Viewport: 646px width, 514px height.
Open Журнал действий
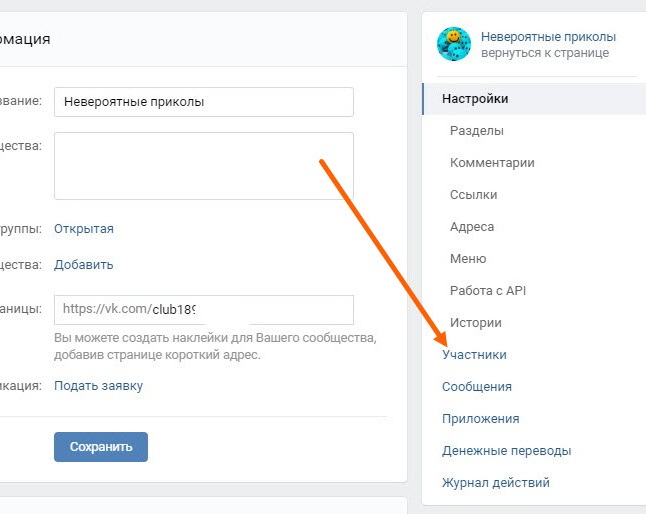[495, 483]
